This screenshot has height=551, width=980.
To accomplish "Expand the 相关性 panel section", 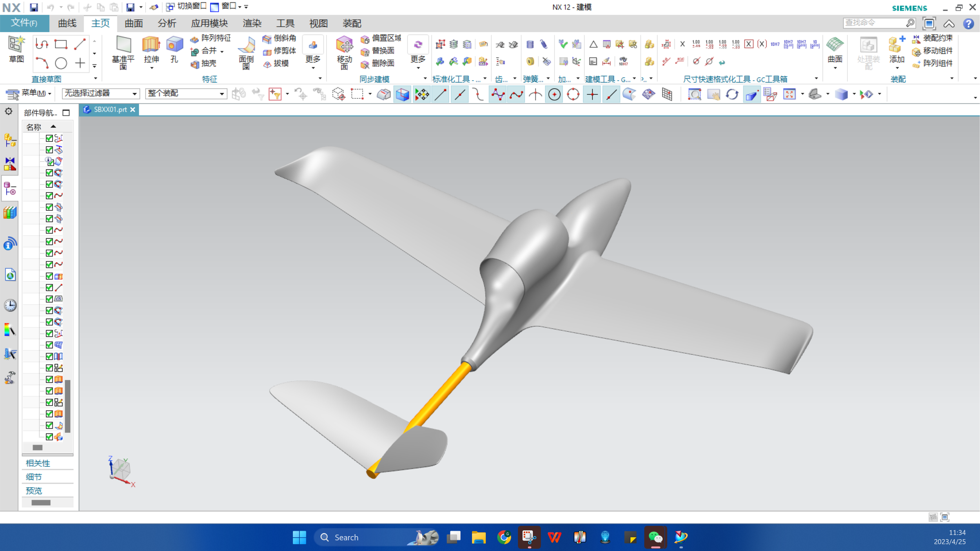I will pos(38,463).
